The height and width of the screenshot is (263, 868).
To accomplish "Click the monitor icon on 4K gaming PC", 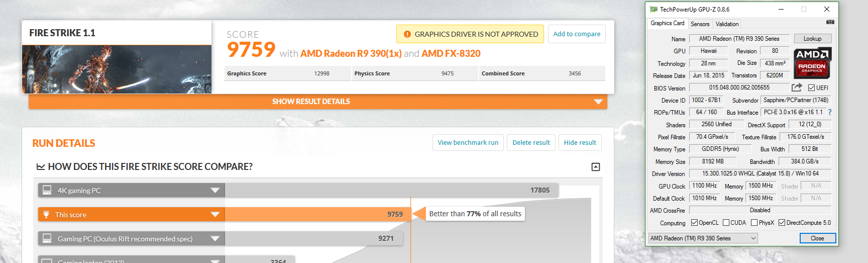I will coord(47,190).
